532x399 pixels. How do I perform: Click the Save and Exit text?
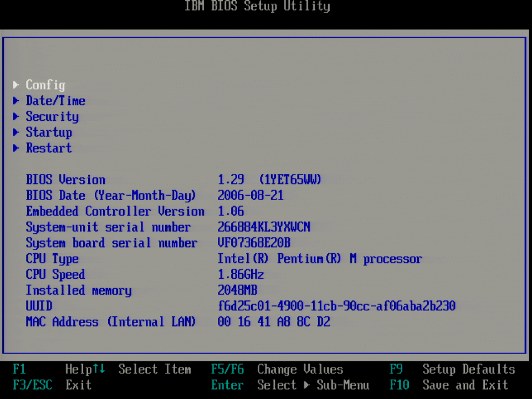[465, 385]
